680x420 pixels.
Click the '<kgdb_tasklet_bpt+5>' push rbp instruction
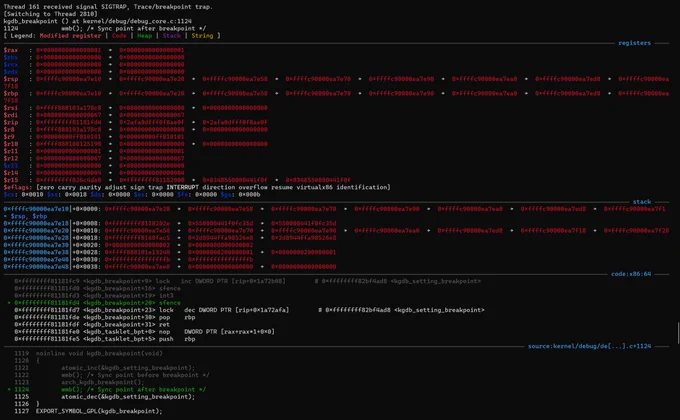[105, 339]
